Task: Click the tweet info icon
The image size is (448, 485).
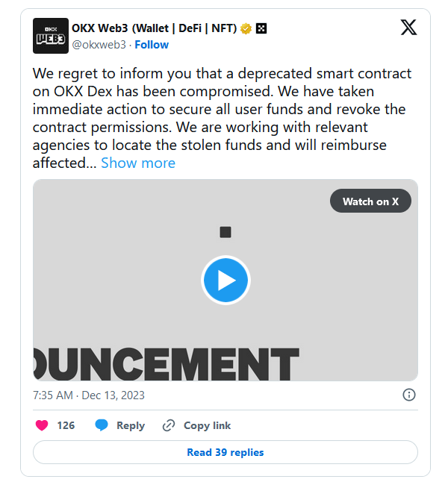Action: [409, 395]
